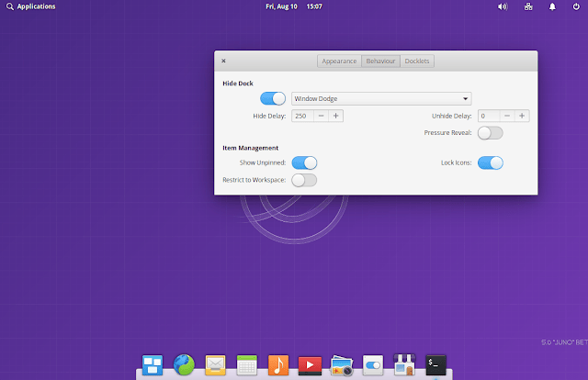Viewport: 588px width, 380px height.
Task: Expand the Window Dodge hide mode dropdown
Action: click(x=381, y=98)
